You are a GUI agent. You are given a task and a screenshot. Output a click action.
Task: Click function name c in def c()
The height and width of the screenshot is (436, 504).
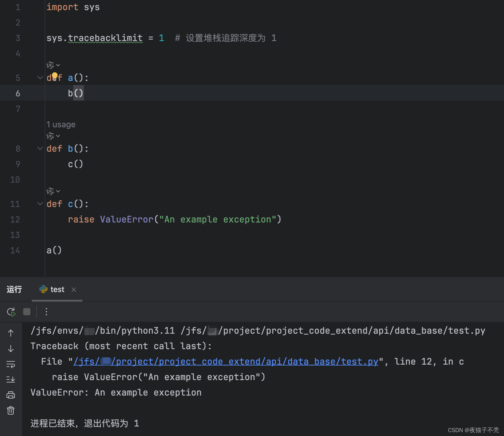(71, 204)
